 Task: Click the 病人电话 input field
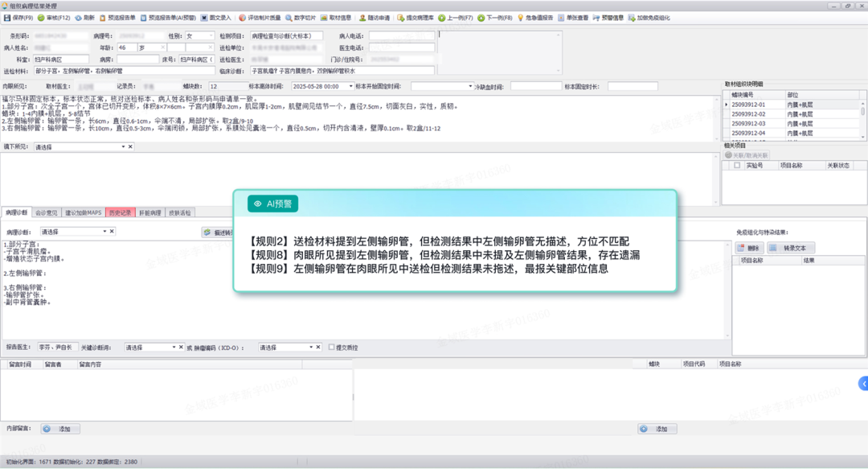[x=402, y=35]
